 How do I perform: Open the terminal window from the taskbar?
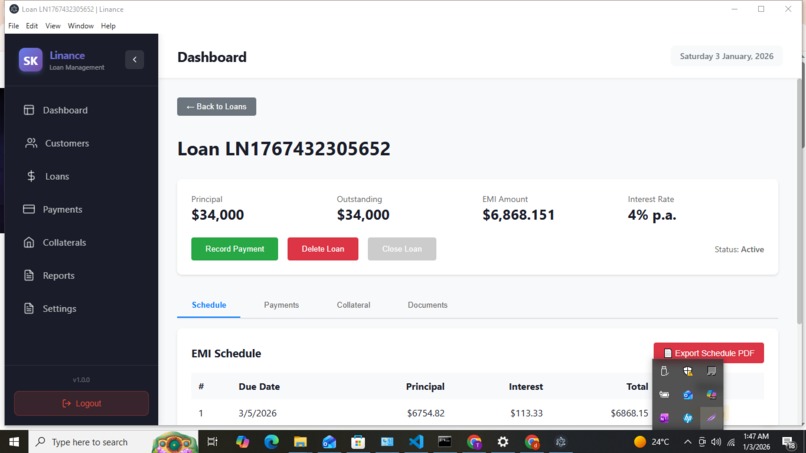coord(445,442)
